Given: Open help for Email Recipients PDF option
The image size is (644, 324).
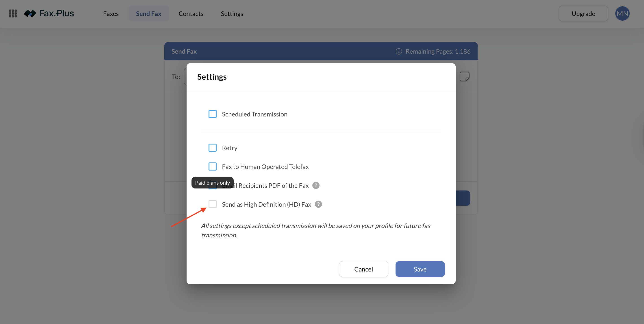Looking at the screenshot, I should click(316, 185).
